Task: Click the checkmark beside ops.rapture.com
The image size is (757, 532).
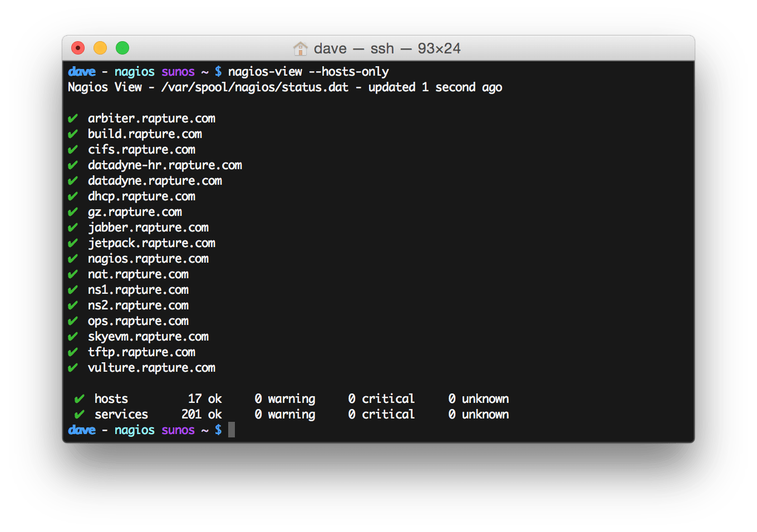Action: click(73, 321)
